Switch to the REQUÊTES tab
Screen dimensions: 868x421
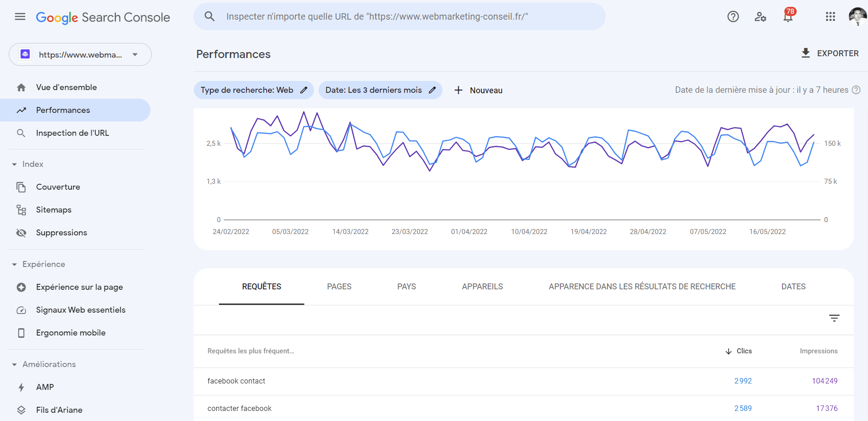[261, 287]
